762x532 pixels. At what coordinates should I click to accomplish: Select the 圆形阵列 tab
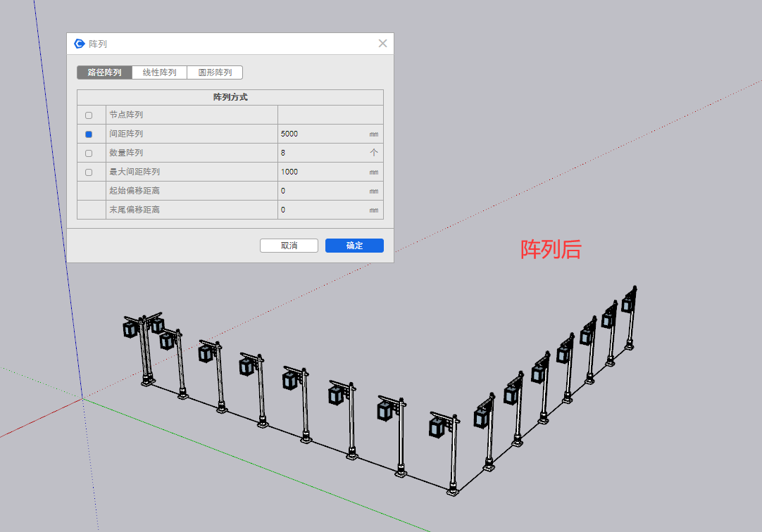[x=215, y=72]
